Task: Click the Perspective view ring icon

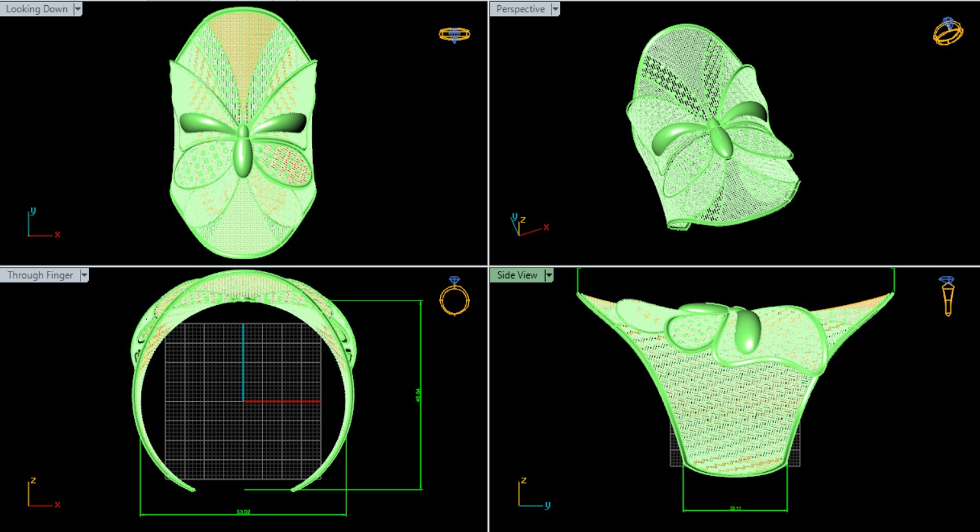Action: click(x=947, y=32)
